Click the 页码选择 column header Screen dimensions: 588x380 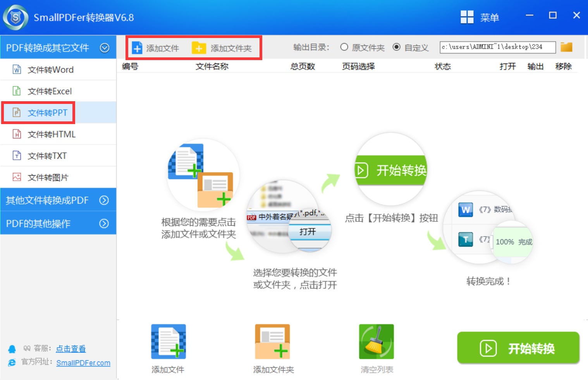358,66
